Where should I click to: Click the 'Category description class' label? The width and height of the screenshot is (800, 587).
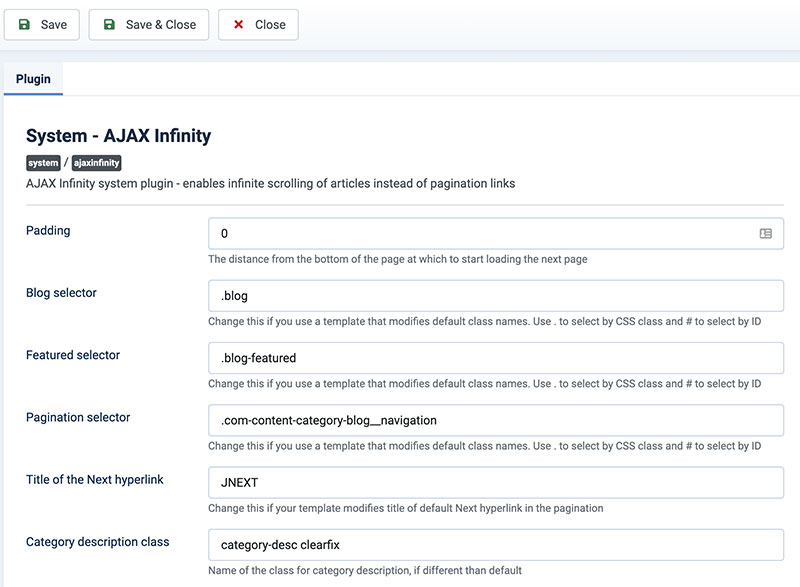pyautogui.click(x=97, y=542)
